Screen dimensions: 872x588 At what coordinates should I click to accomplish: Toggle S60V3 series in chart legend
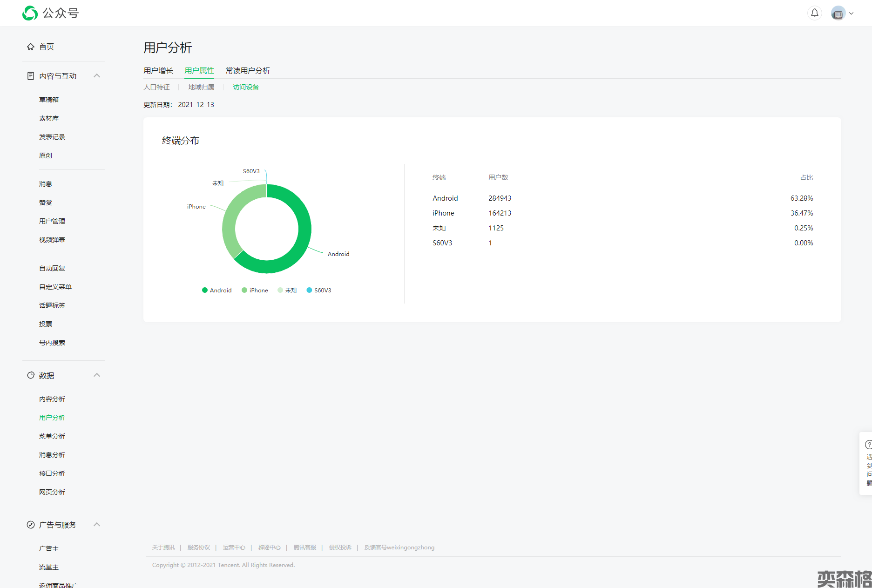click(319, 290)
